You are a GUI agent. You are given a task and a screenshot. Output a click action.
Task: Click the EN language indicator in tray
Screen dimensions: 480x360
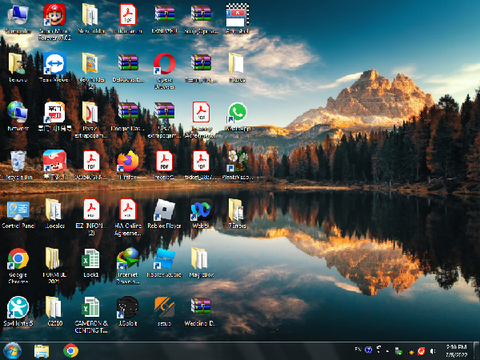pos(358,349)
